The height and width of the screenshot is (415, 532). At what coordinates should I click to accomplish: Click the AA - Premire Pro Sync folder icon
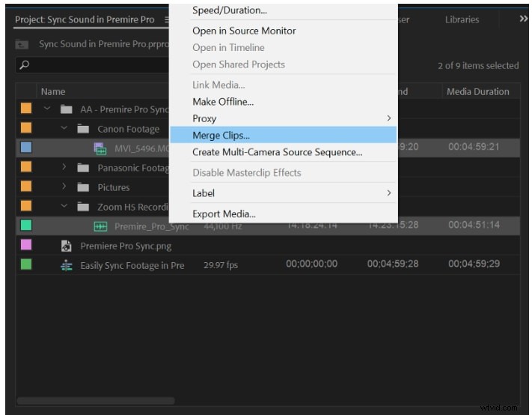point(66,109)
